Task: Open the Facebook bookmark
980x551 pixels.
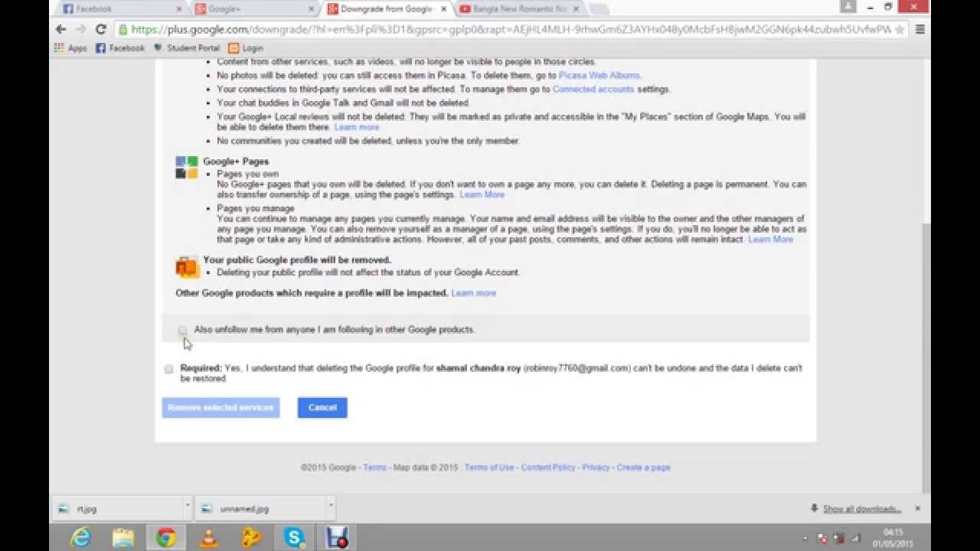Action: (x=120, y=47)
